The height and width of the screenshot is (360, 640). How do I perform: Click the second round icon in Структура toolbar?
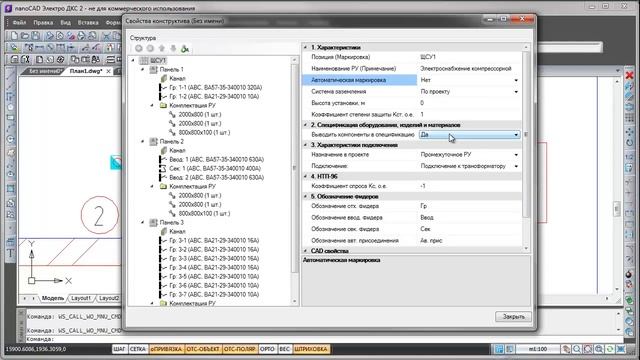150,49
